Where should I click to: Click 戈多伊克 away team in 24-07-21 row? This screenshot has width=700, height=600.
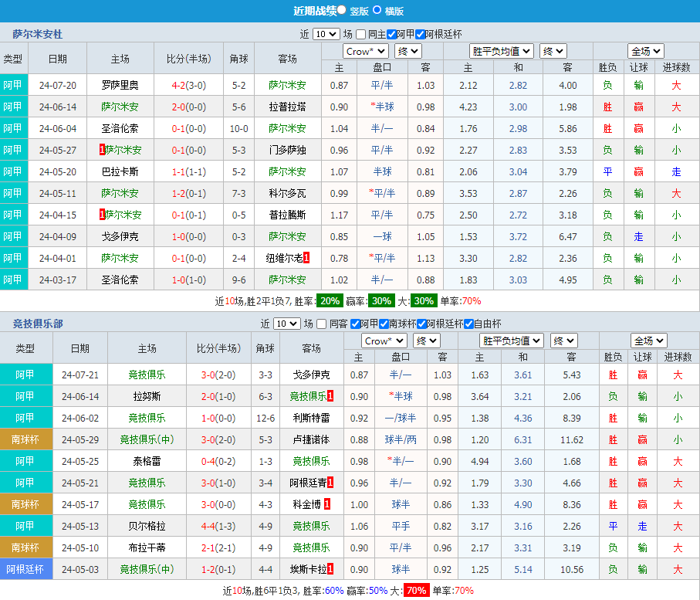click(x=311, y=375)
